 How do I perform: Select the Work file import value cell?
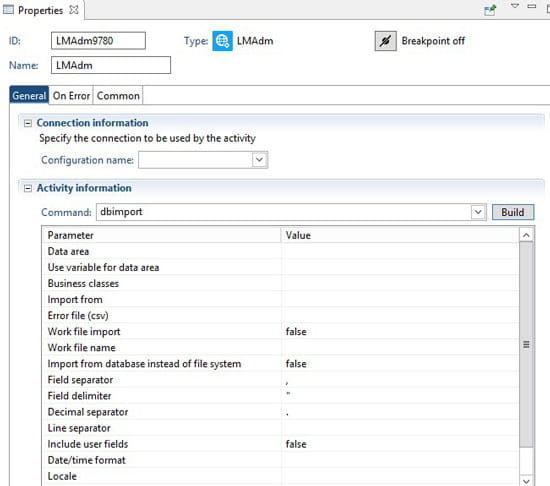(400, 331)
